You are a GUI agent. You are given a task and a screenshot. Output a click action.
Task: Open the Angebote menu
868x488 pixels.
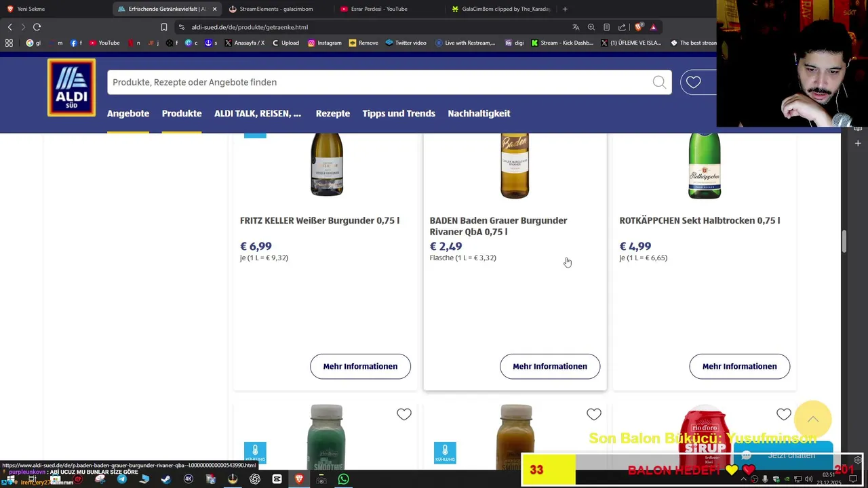tap(128, 113)
